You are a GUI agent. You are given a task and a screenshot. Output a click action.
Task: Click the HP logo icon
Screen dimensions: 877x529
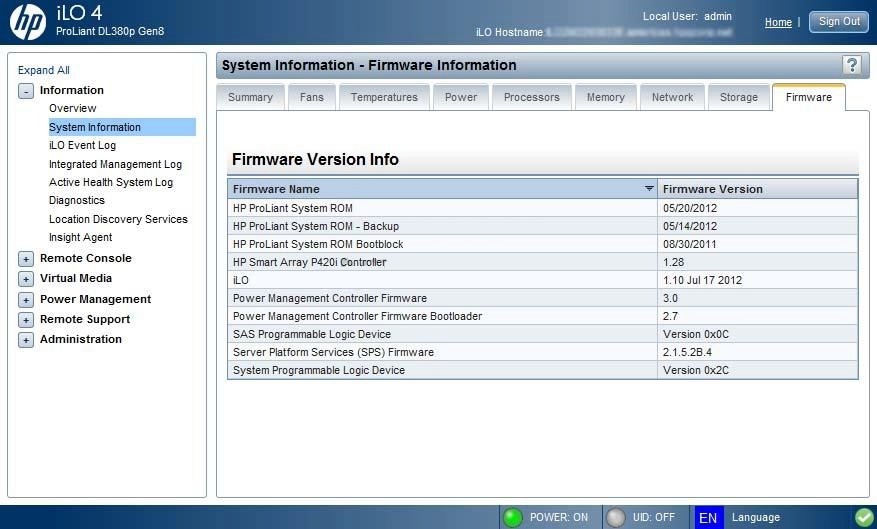(28, 22)
